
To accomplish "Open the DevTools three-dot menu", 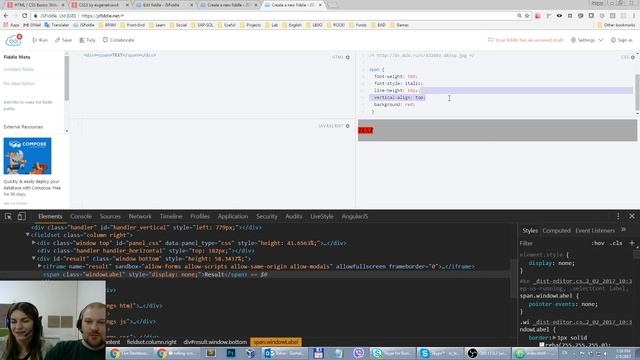I will click(618, 216).
